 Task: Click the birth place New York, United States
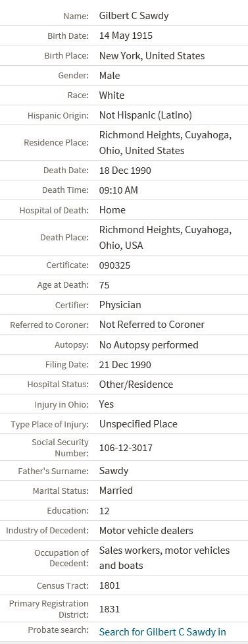point(152,56)
